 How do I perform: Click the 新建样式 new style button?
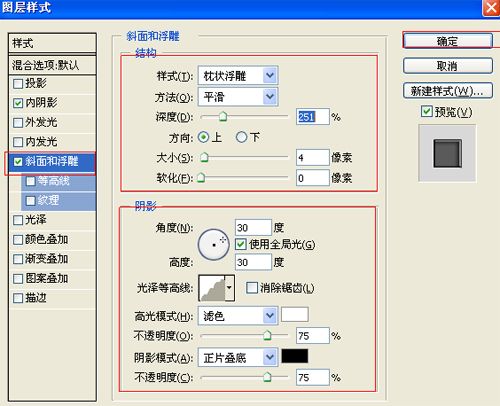pos(448,91)
